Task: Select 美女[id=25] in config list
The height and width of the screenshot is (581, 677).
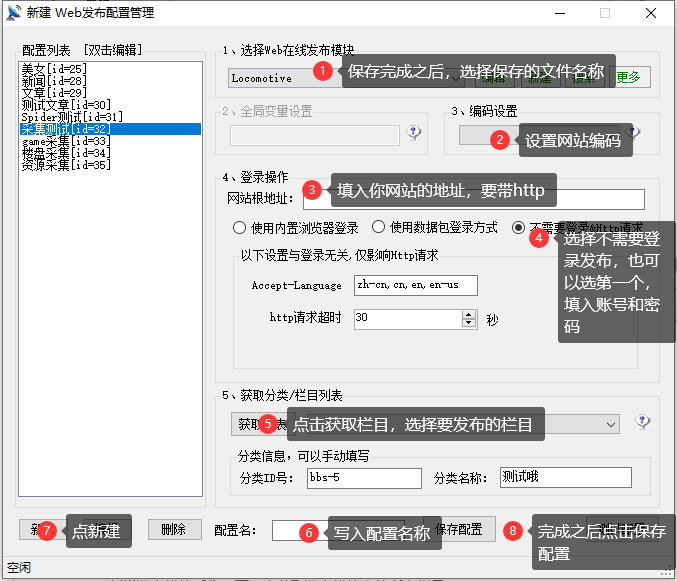Action: point(110,69)
